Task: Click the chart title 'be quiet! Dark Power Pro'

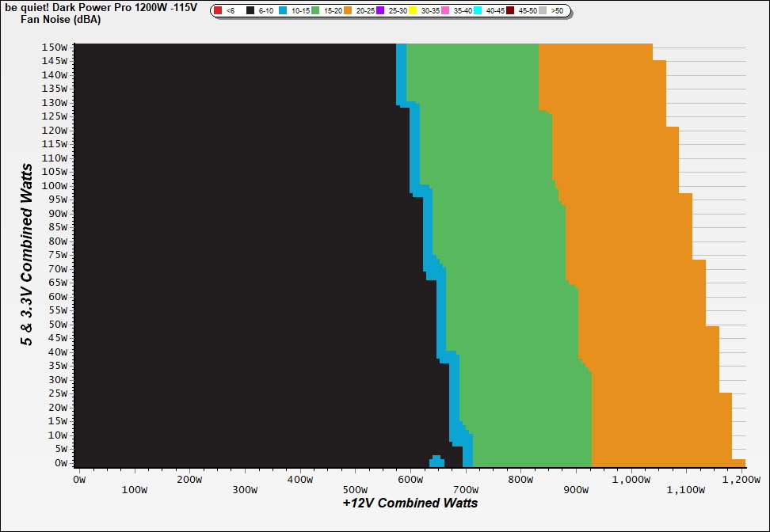Action: [99, 6]
